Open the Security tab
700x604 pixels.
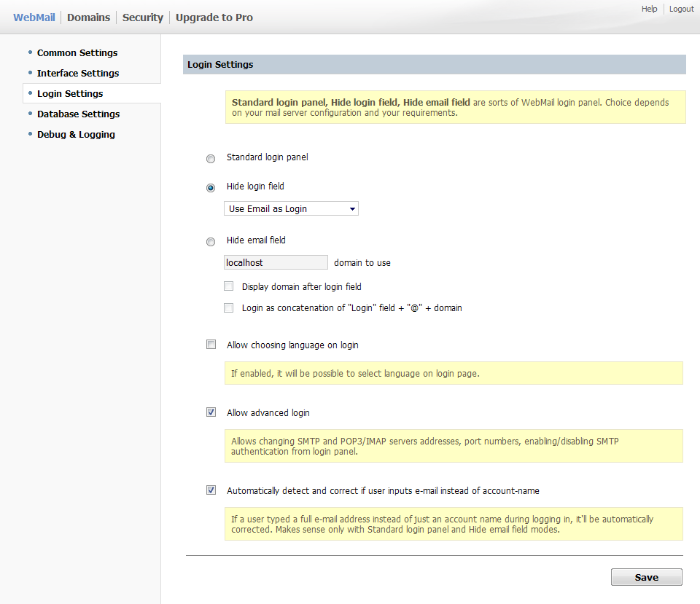[x=142, y=17]
